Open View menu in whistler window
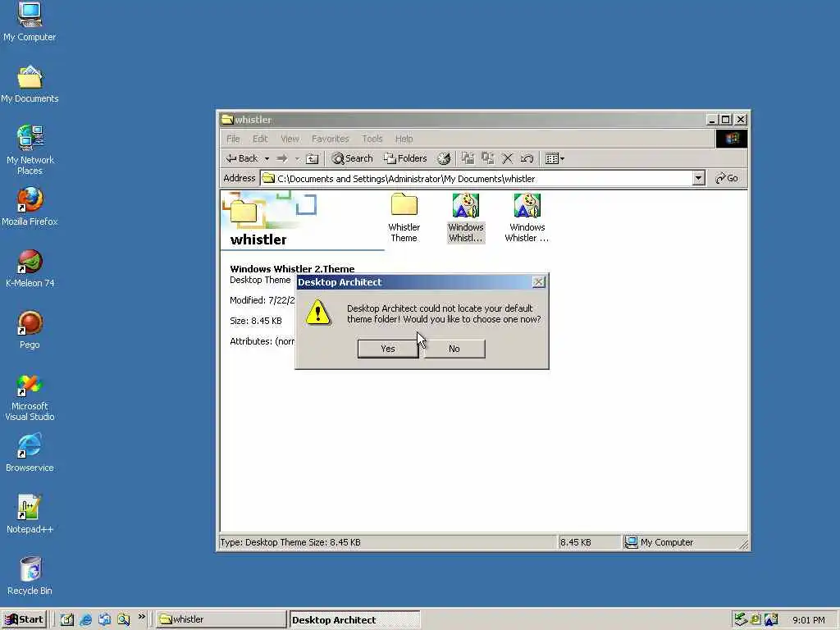840x630 pixels. point(290,139)
